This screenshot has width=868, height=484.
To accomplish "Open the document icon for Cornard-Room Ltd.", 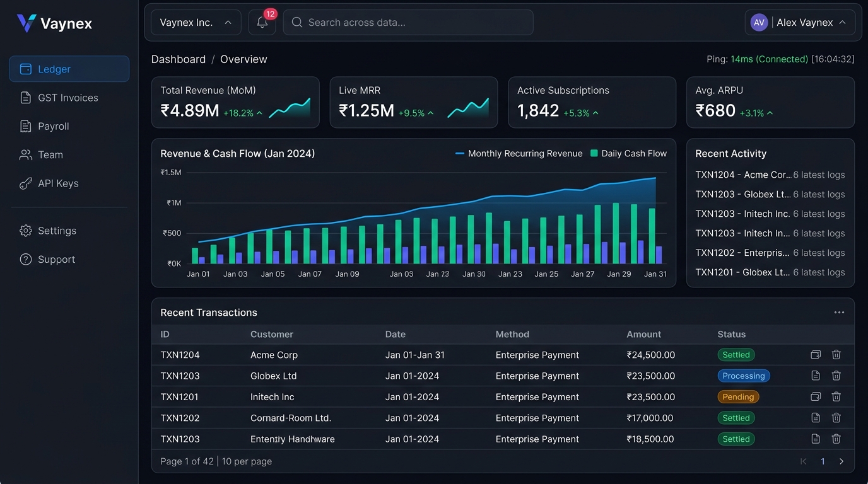I will 816,418.
